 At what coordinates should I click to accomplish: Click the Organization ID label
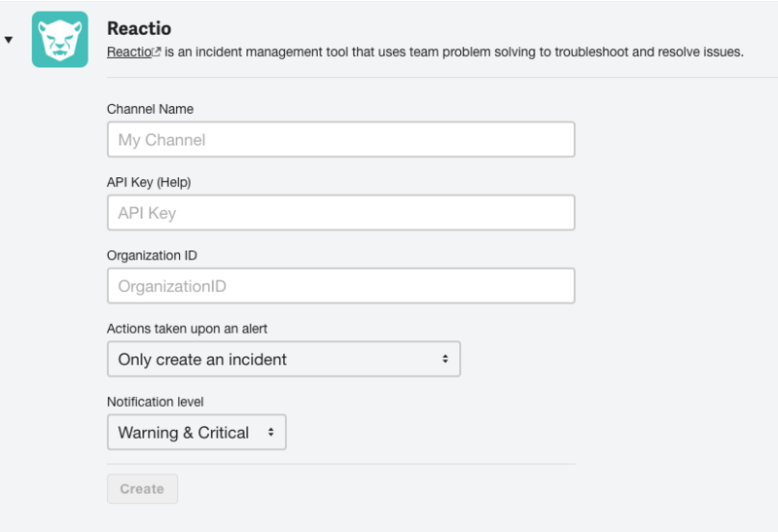point(153,255)
